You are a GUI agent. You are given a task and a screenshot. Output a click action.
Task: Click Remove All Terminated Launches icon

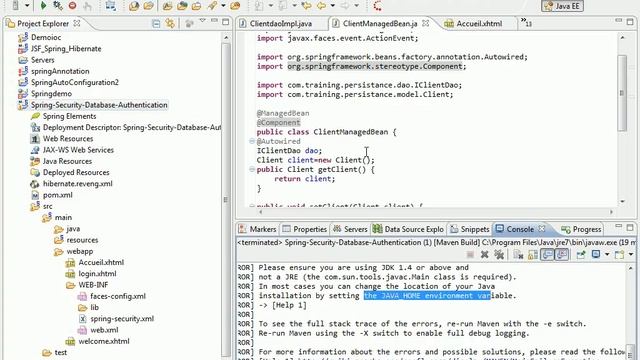pos(499,255)
